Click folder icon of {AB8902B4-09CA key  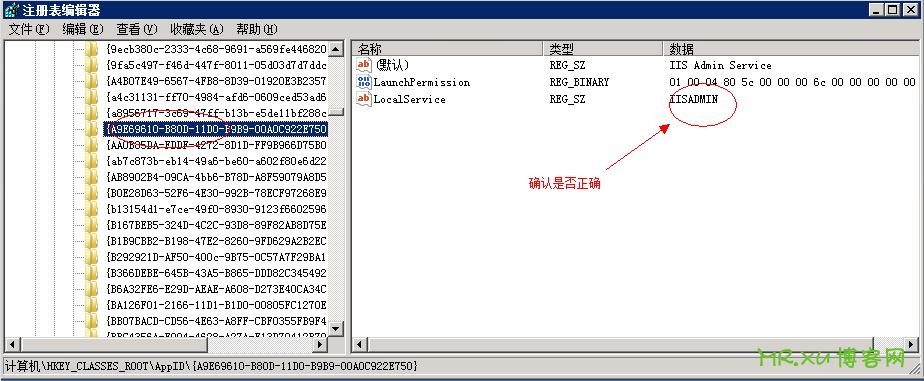[x=91, y=177]
